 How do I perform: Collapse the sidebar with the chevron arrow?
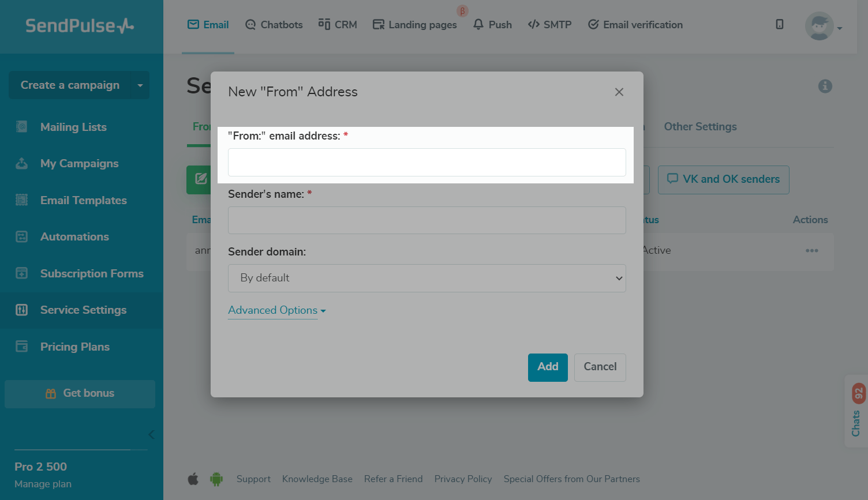click(x=151, y=434)
